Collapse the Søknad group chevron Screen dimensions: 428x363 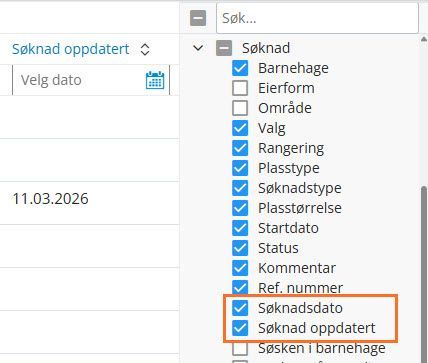(198, 48)
